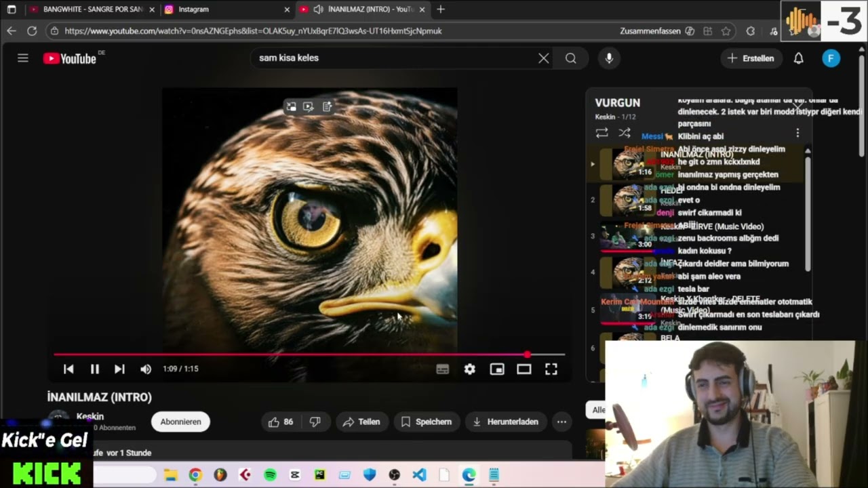Open more actions ellipsis below video

pos(561,422)
